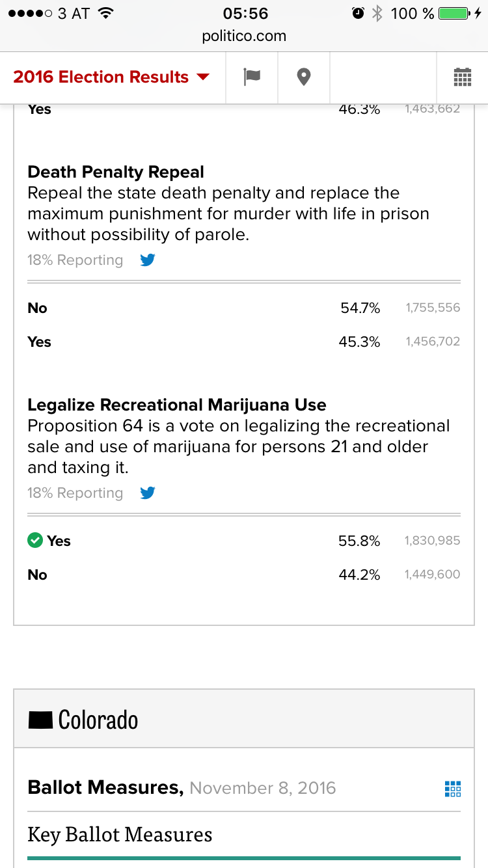Viewport: 488px width, 868px height.
Task: Tap the Key Ballot Measures tab
Action: 120,834
